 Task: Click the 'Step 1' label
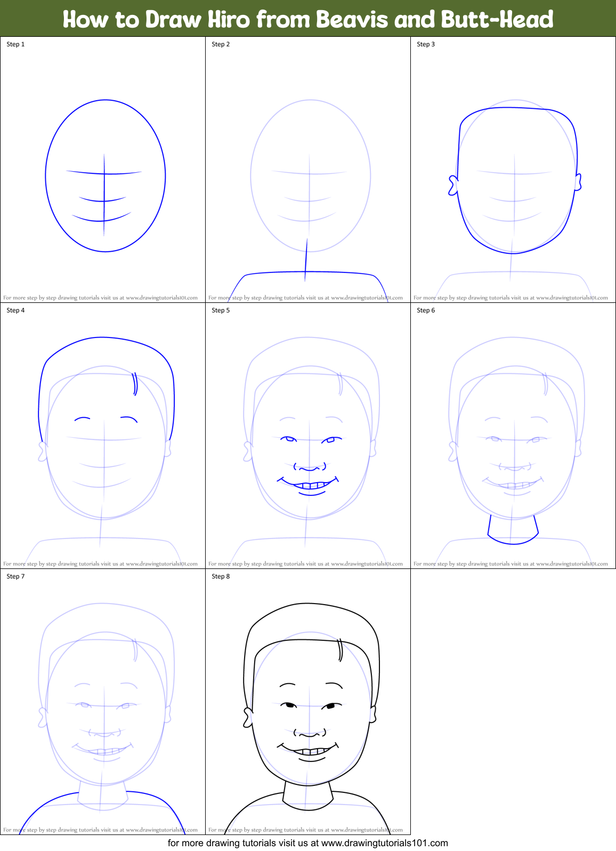coord(15,44)
